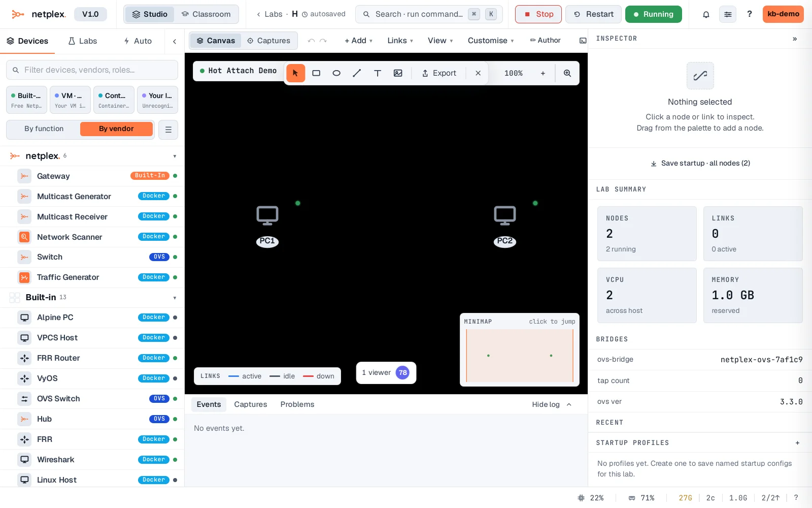Enter Author mode
Screen dimensions: 812x508
[x=545, y=41]
